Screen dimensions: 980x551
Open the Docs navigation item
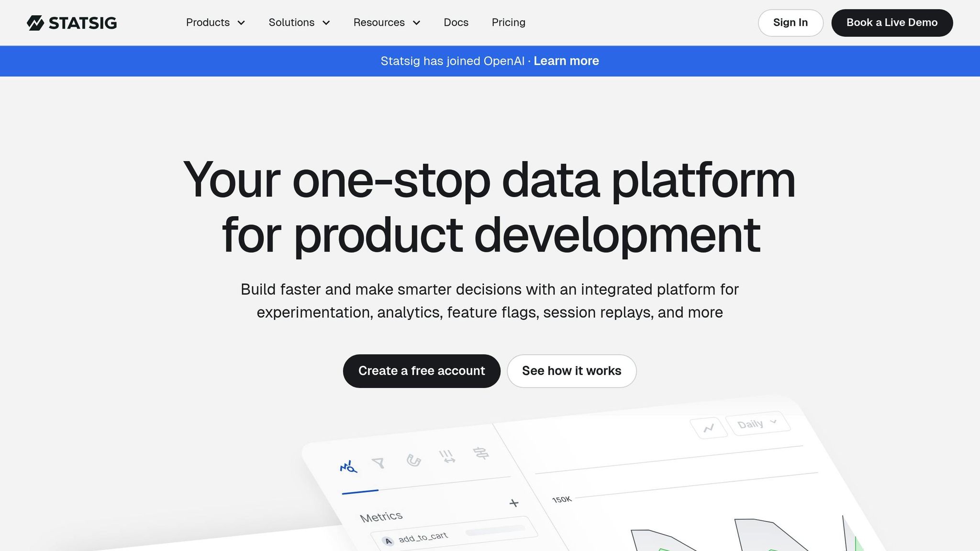pyautogui.click(x=456, y=22)
